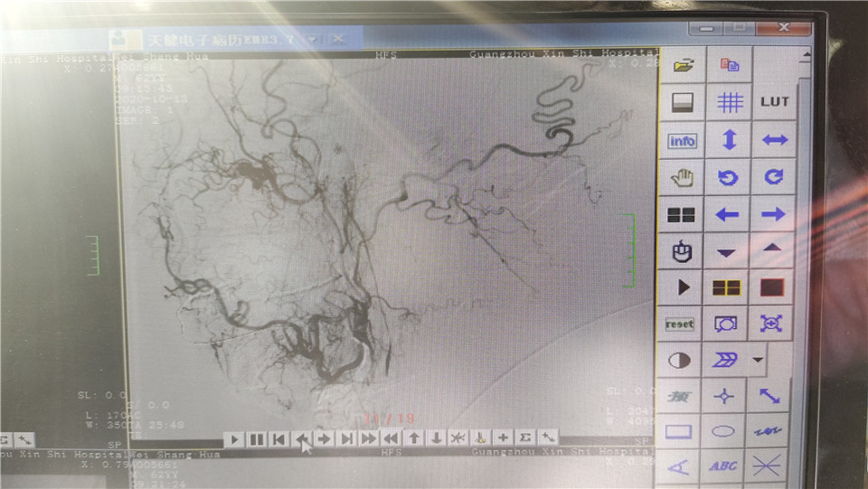Select the single-pane red-bordered layout
Image resolution: width=868 pixels, height=489 pixels.
point(771,287)
